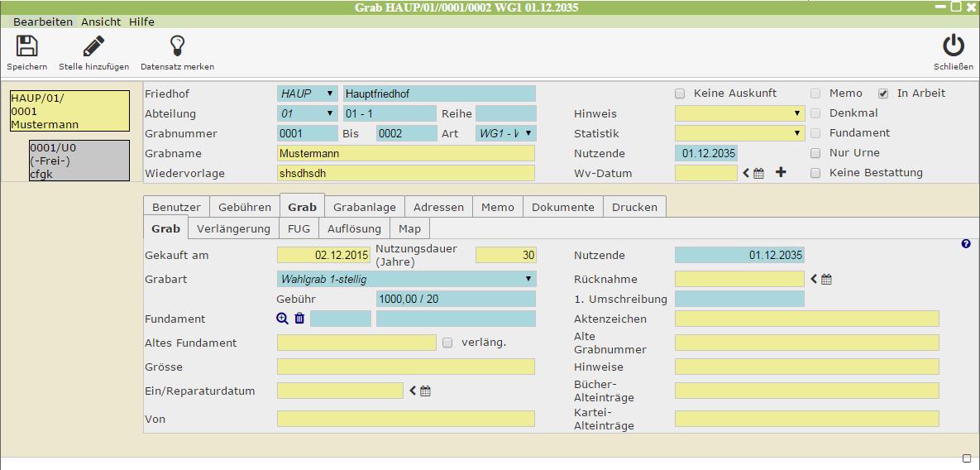Expand the Hinweis dropdown
This screenshot has height=470, width=980.
(739, 113)
